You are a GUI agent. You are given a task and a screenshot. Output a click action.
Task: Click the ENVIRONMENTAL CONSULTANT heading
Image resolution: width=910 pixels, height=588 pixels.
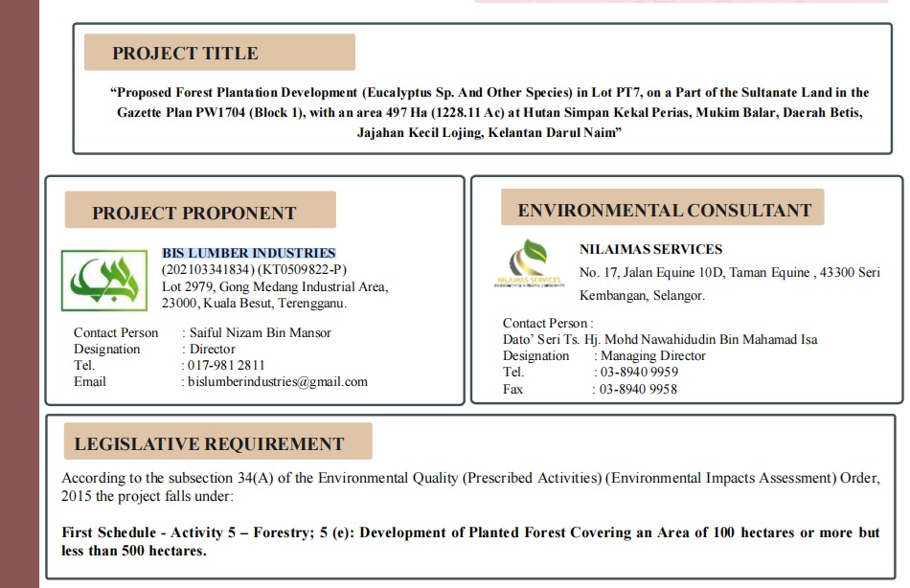665,210
